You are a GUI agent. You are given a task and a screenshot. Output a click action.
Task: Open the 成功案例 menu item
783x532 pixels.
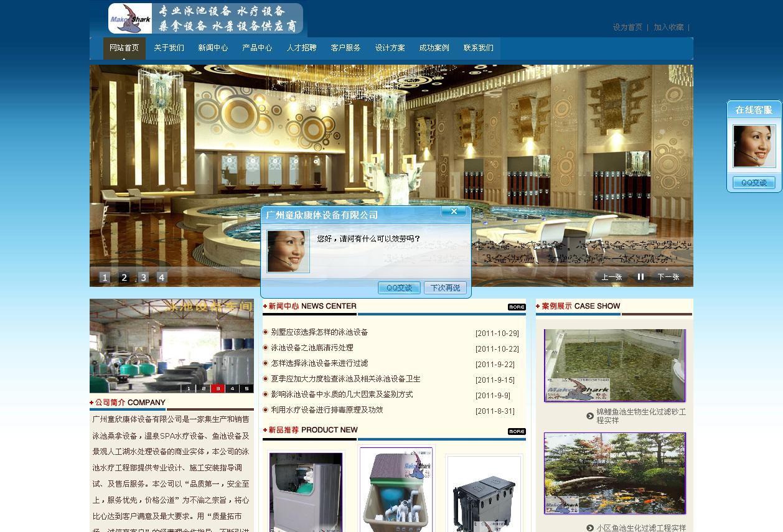click(434, 47)
